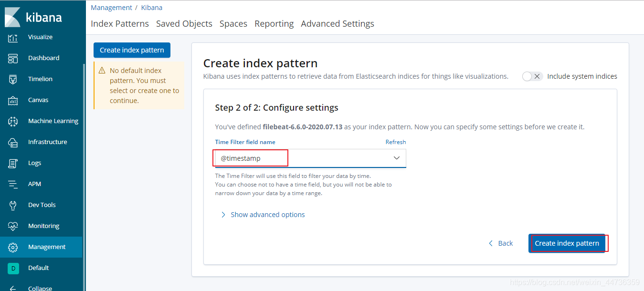The image size is (644, 291).
Task: Switch to Index Patterns tab
Action: (x=120, y=23)
